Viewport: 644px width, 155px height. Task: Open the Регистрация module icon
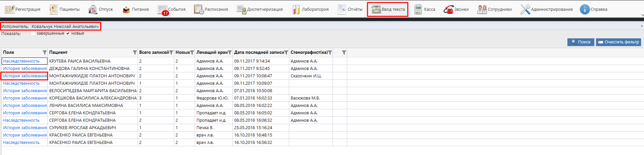[10, 9]
